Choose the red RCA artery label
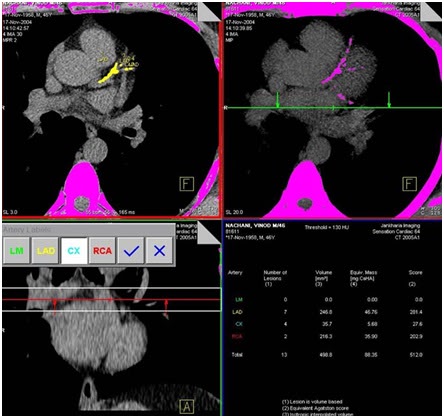The height and width of the screenshot is (418, 444). coord(103,251)
